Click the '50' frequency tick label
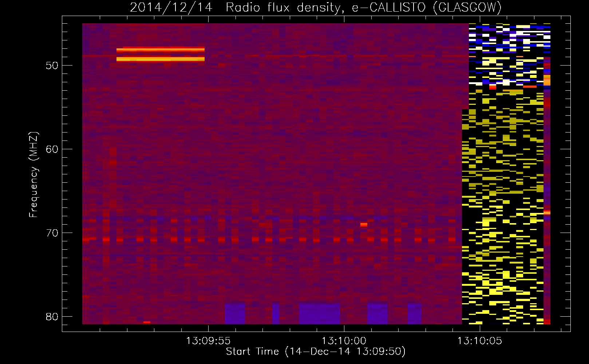589x364 pixels. (x=52, y=66)
